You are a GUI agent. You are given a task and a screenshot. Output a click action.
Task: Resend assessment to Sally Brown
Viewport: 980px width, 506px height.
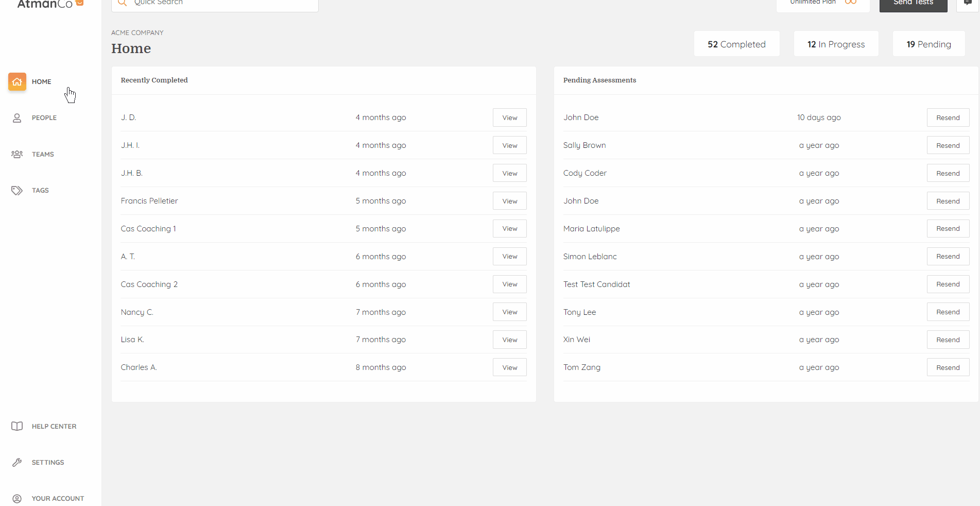(948, 145)
